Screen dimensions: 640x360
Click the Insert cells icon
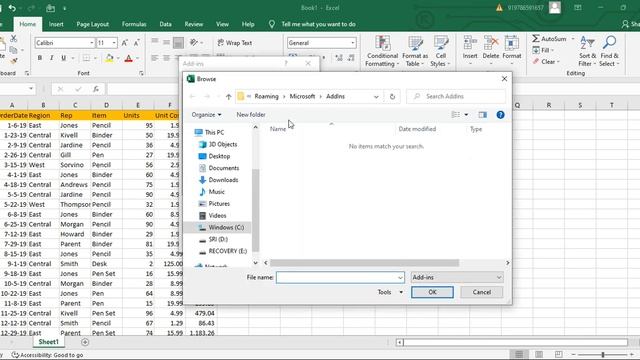[470, 43]
